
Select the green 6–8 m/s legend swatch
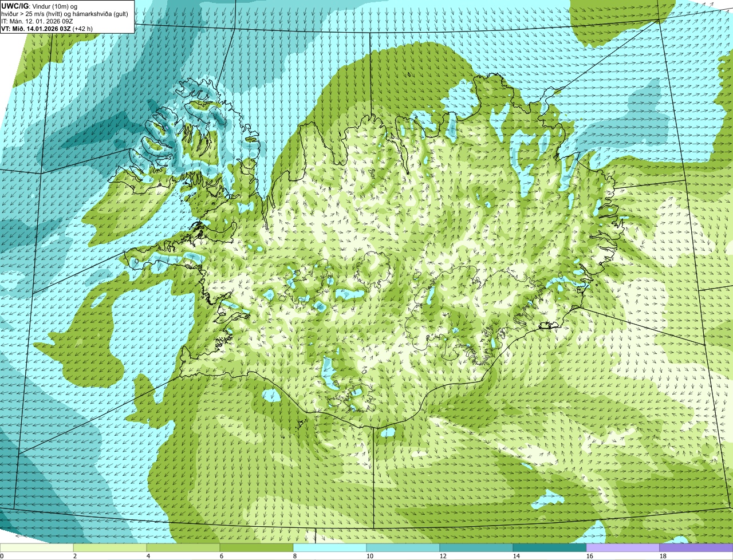pos(257,548)
